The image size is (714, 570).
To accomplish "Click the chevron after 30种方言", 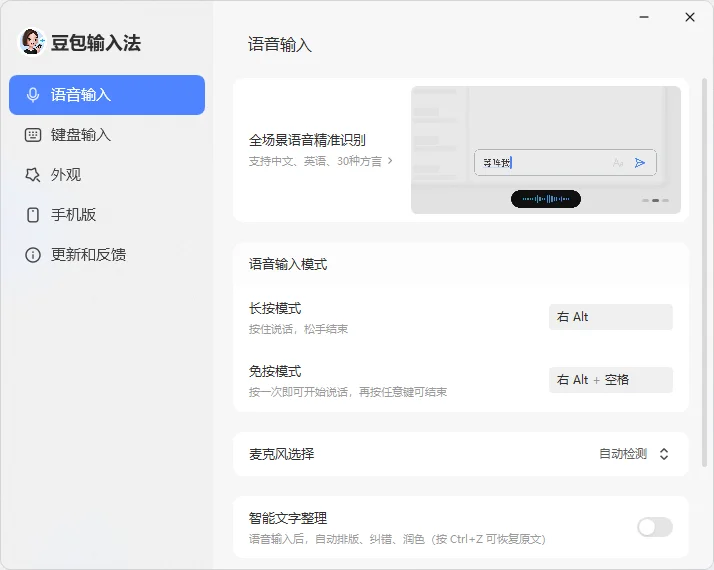I will 390,161.
